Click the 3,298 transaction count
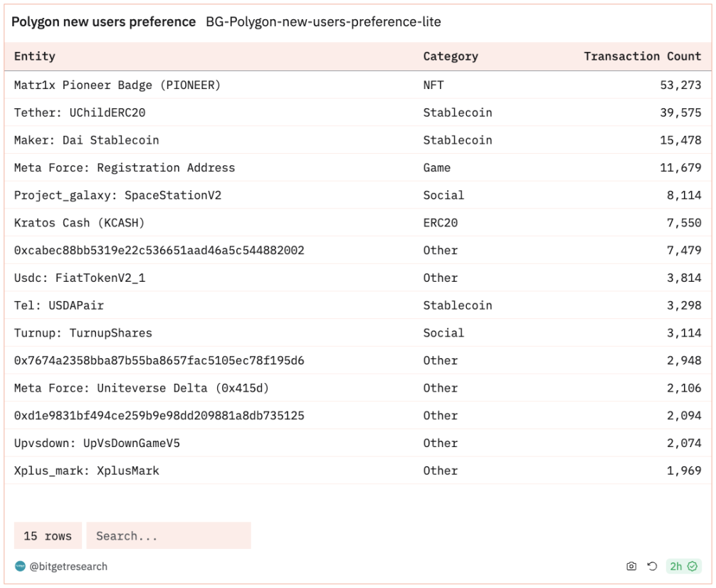This screenshot has width=716, height=588. pyautogui.click(x=684, y=305)
